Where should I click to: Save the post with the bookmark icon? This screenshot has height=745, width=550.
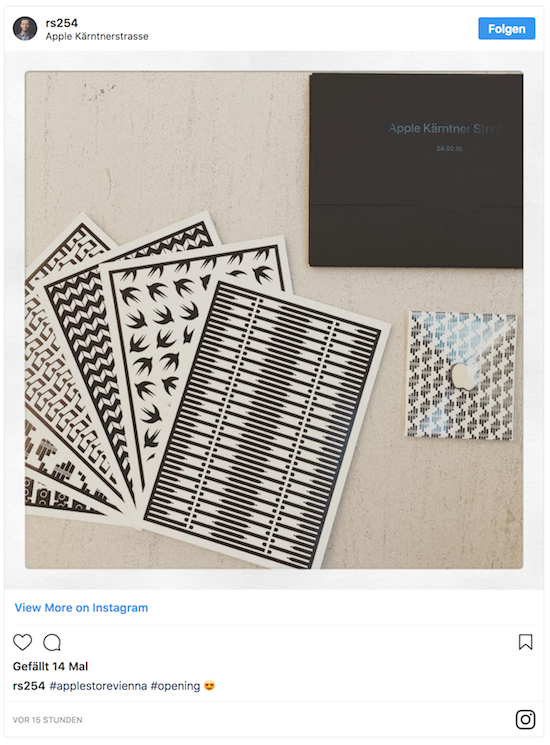tap(525, 642)
